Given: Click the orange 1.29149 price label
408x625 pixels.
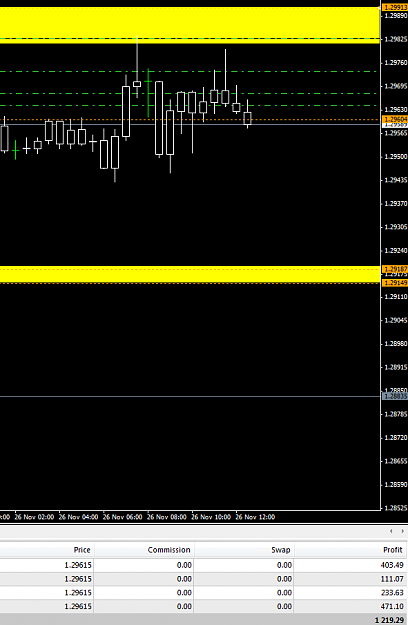Looking at the screenshot, I should (395, 283).
